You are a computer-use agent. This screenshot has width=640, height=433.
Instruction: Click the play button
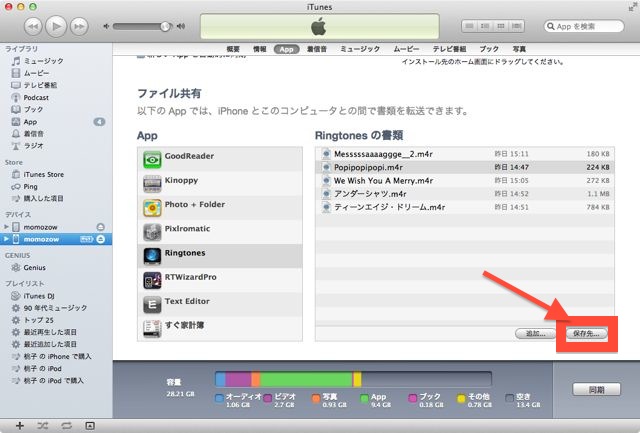pyautogui.click(x=56, y=27)
